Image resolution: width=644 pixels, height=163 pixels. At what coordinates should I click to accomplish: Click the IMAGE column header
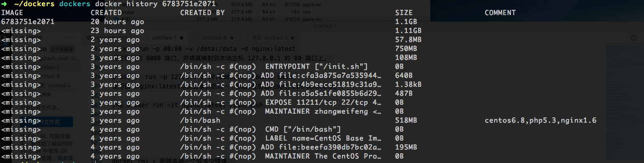pos(12,13)
